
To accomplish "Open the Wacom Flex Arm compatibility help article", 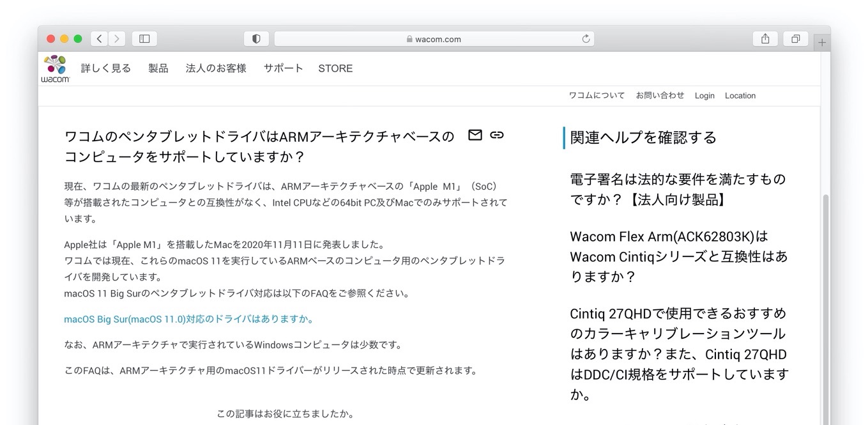I will click(678, 256).
